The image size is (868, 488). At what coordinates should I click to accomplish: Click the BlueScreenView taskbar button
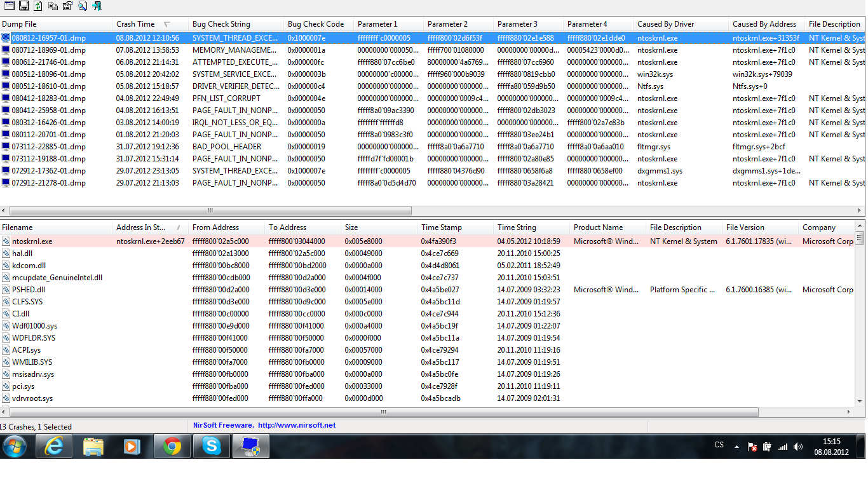(x=251, y=446)
